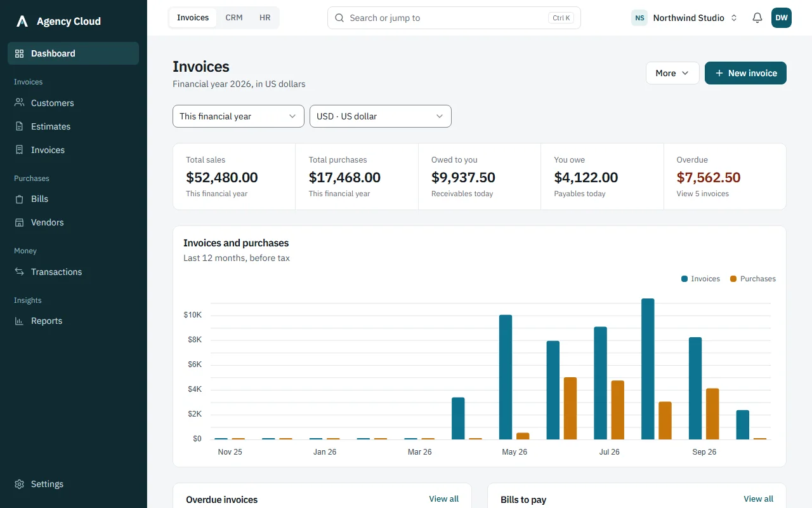Click the search magnifier icon
Screen dimensions: 812x508
click(339, 18)
